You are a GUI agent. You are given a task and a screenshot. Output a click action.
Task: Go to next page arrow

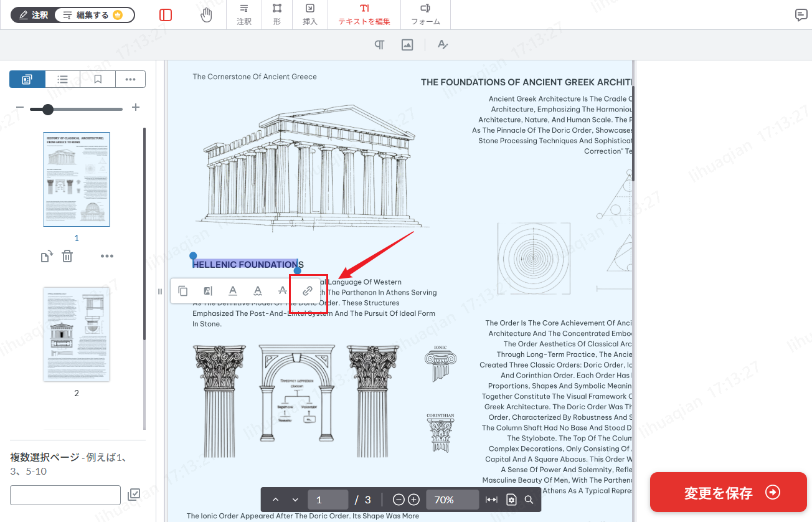click(295, 500)
